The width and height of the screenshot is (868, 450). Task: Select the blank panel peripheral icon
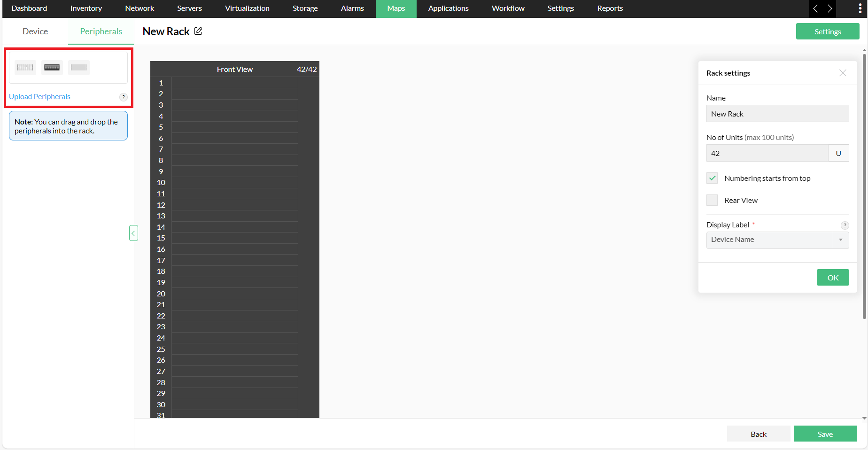coord(78,67)
